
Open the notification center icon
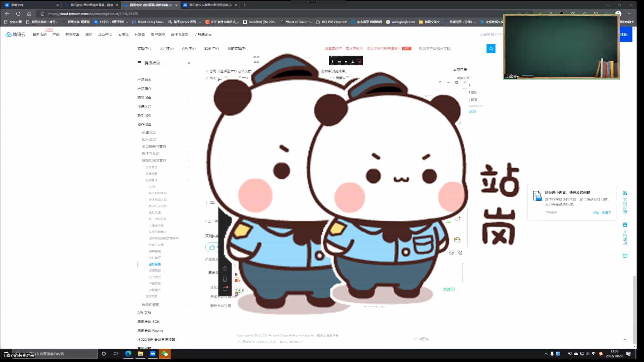(x=628, y=354)
